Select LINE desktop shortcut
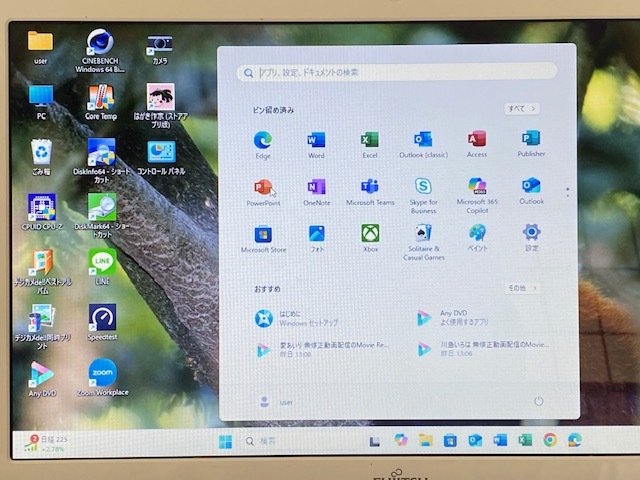The image size is (640, 480). coord(102,267)
